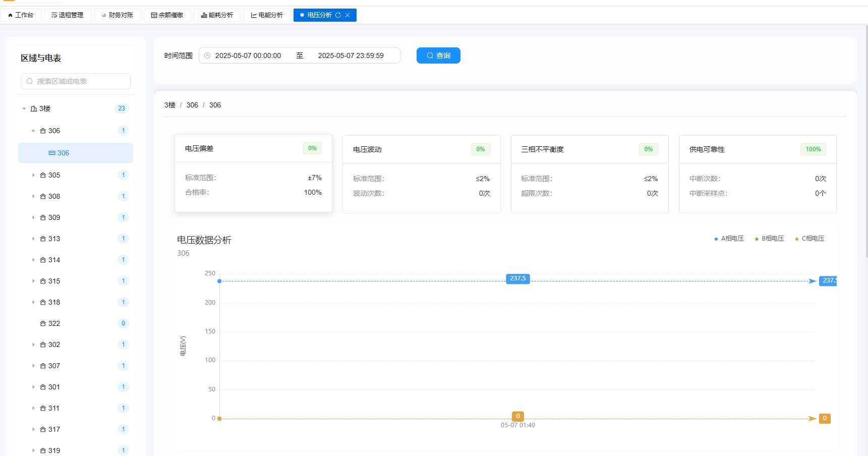Refresh the 电压分析 tab via its reload icon
The width and height of the screenshot is (868, 456).
[x=338, y=15]
